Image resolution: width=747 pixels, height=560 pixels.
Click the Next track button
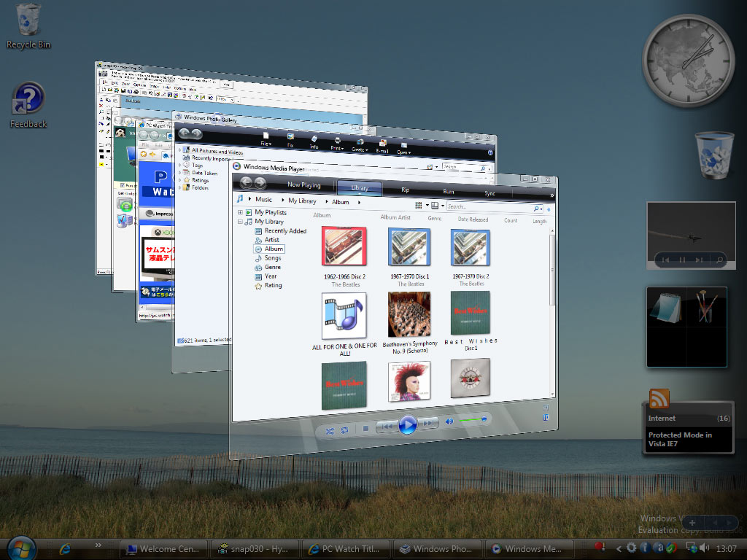coord(428,423)
